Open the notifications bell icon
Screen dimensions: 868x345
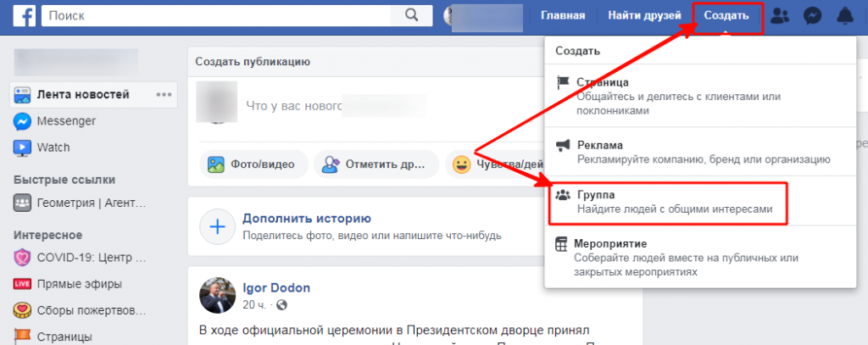point(845,16)
